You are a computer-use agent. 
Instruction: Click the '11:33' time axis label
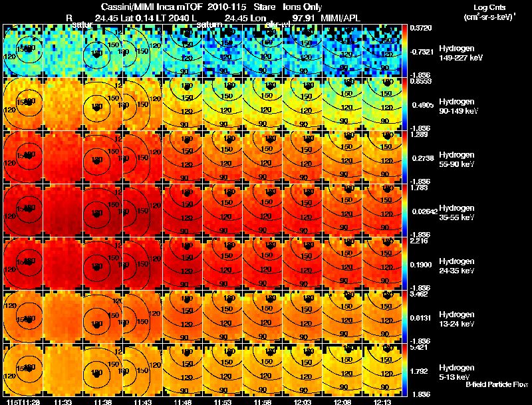(x=63, y=402)
